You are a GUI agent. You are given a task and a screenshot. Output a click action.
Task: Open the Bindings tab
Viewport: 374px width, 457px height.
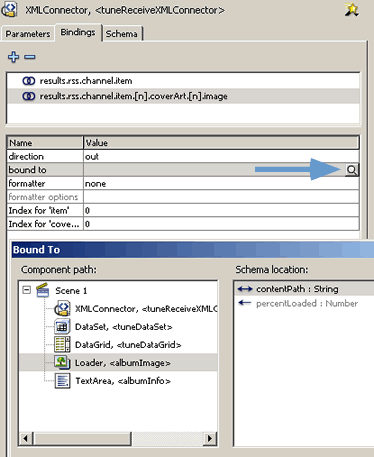[x=78, y=32]
